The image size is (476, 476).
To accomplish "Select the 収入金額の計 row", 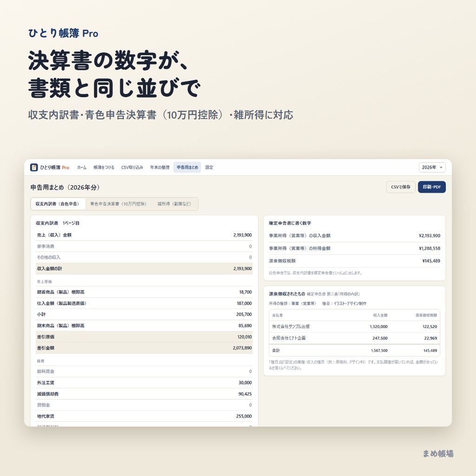I will point(144,268).
